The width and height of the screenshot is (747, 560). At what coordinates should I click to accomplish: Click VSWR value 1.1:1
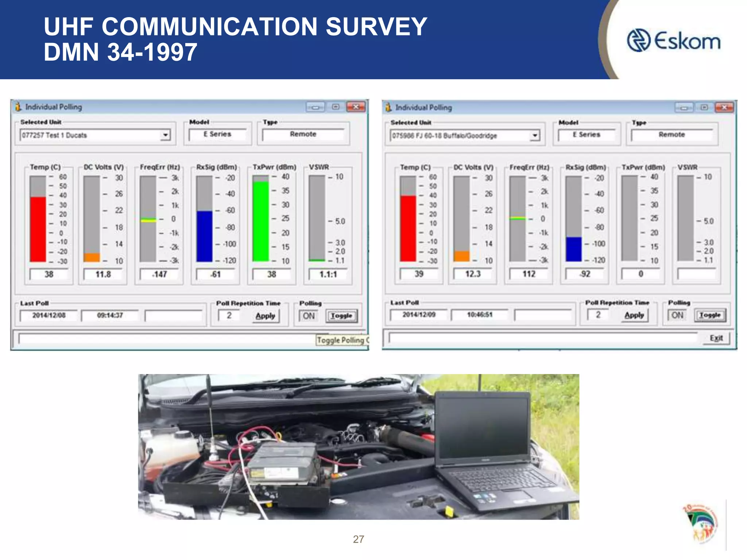click(328, 274)
